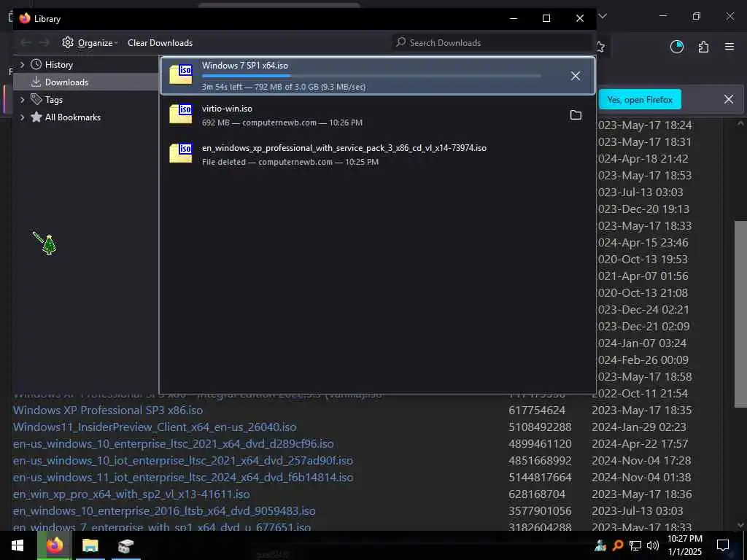Click the All Bookmarks star icon
The width and height of the screenshot is (747, 560).
pos(36,117)
